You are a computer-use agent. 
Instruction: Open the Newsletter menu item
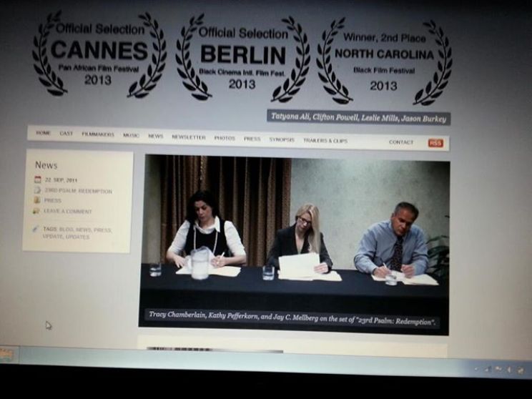click(189, 137)
